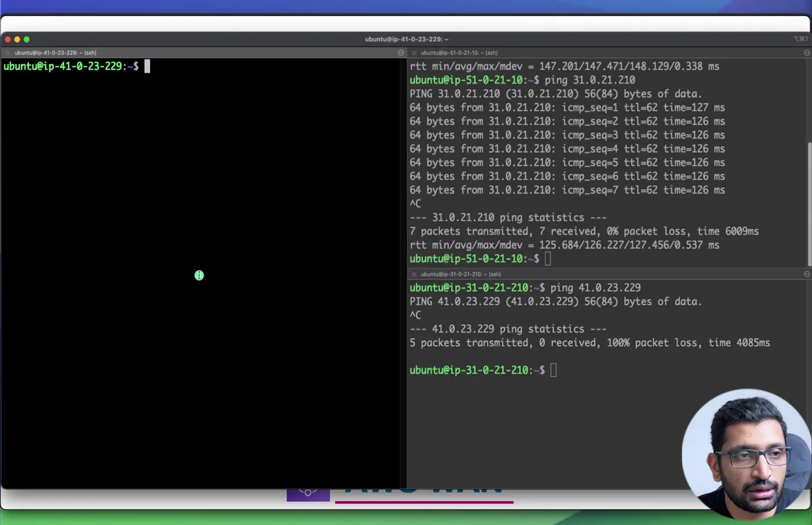Select the ubuntu@ip-51-0-21-10 pane title
Viewport: 812px width, 525px height.
(459, 53)
